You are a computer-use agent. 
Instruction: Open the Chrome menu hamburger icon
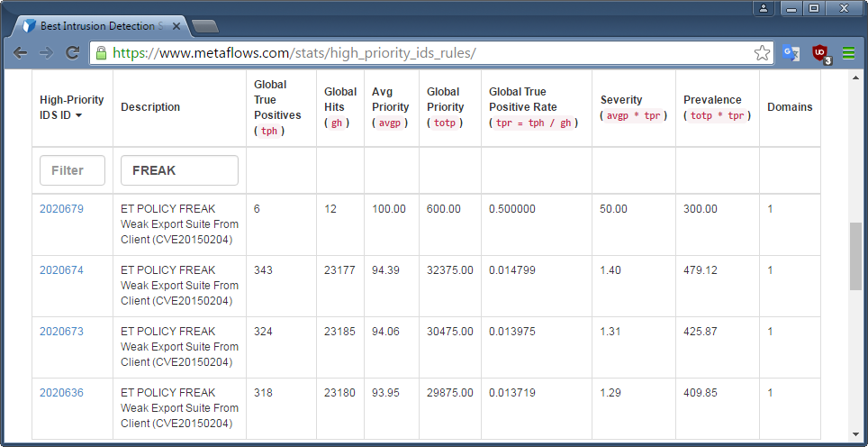[x=848, y=53]
